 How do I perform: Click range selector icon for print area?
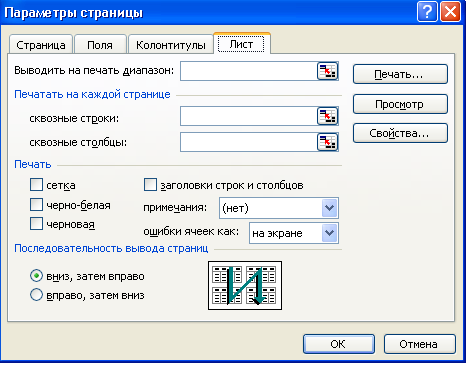point(327,71)
